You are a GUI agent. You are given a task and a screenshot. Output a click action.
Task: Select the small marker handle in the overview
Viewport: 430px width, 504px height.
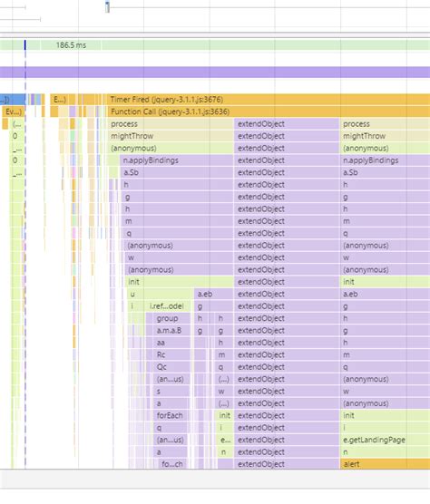107,6
